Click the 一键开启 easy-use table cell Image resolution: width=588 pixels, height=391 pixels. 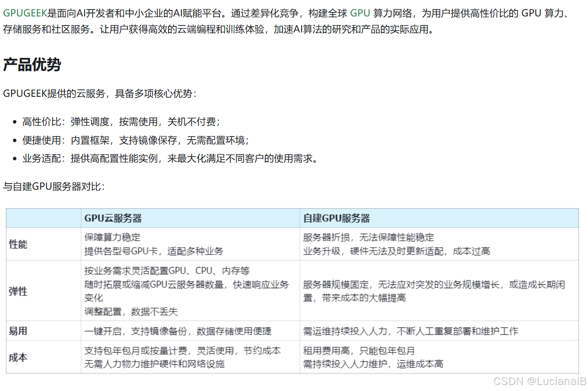click(x=181, y=331)
